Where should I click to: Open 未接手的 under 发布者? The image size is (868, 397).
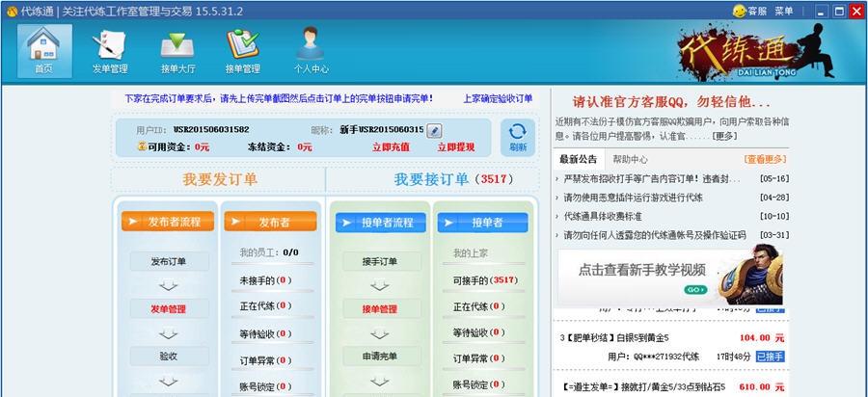[266, 280]
